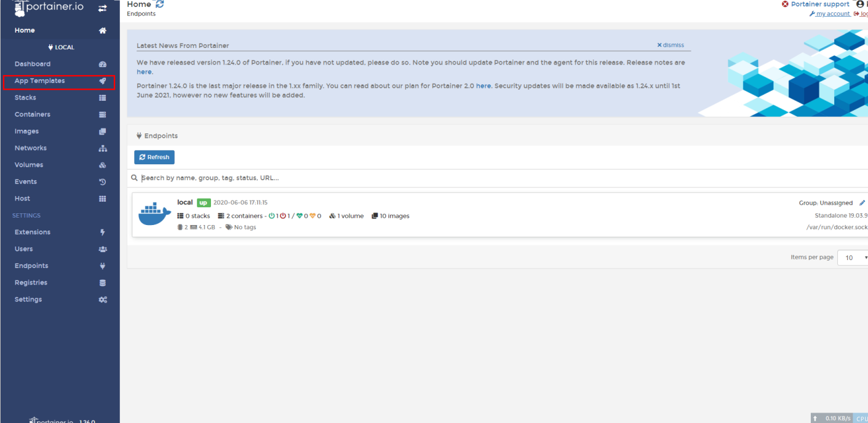Toggle the sidebar collapse arrows icon
868x423 pixels.
(103, 8)
